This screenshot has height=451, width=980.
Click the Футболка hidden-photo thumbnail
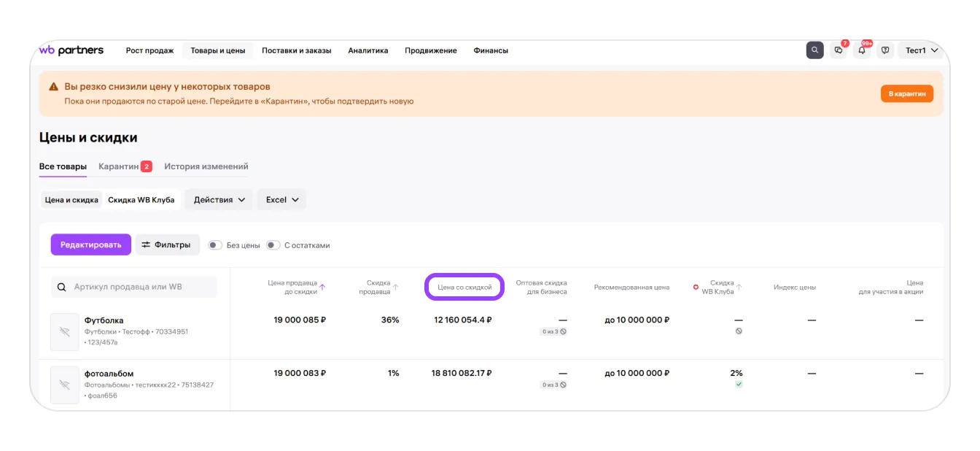pos(64,331)
